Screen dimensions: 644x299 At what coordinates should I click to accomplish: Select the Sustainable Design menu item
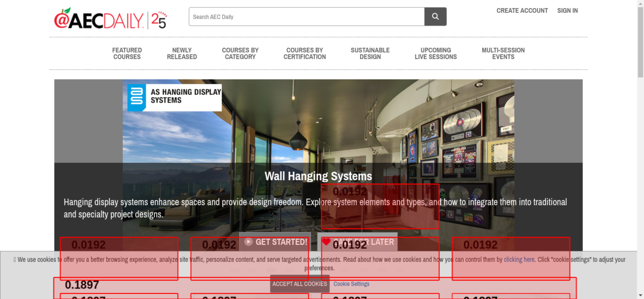click(x=370, y=53)
